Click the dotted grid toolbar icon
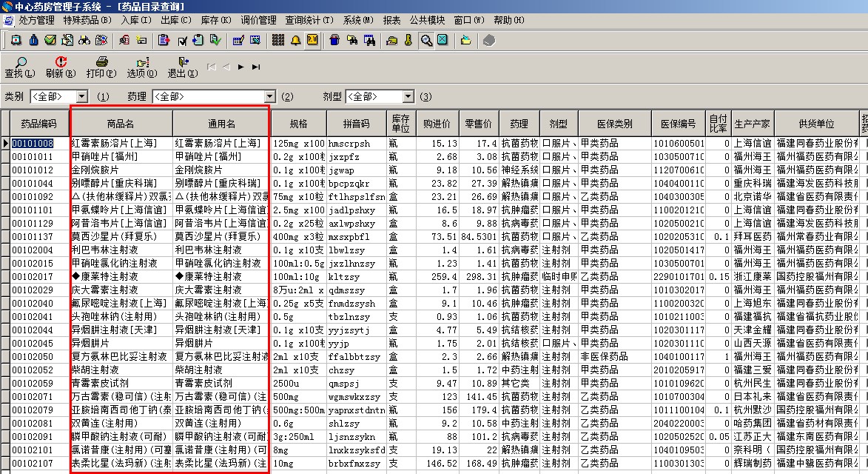The image size is (868, 474). pyautogui.click(x=278, y=41)
